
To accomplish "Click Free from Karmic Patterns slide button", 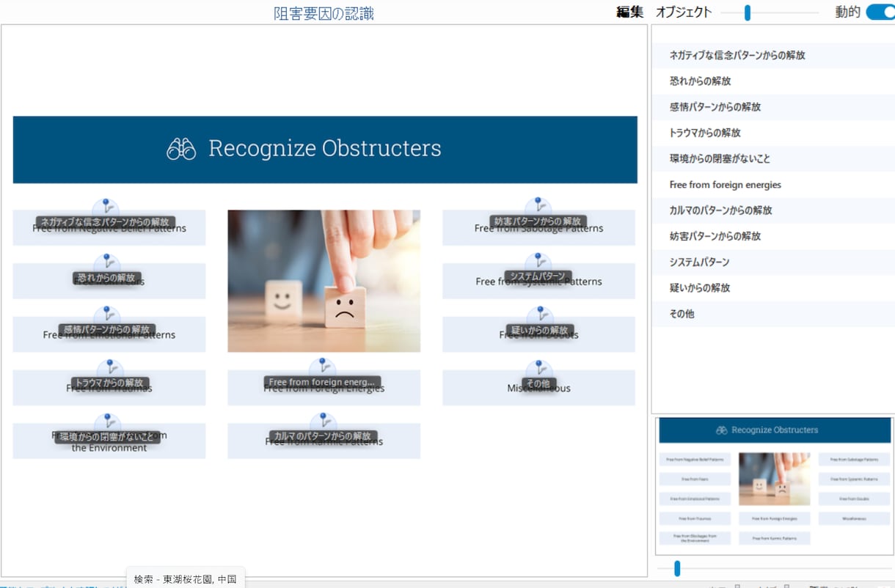I will click(324, 441).
